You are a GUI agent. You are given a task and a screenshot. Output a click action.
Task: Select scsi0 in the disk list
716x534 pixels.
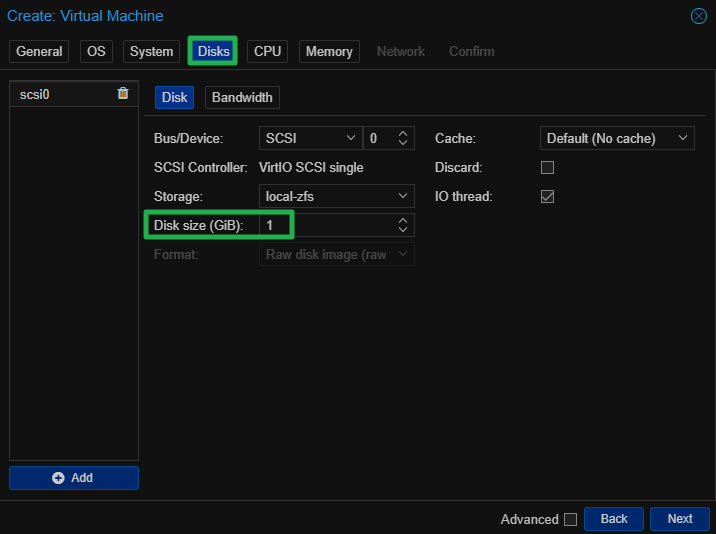(x=60, y=94)
